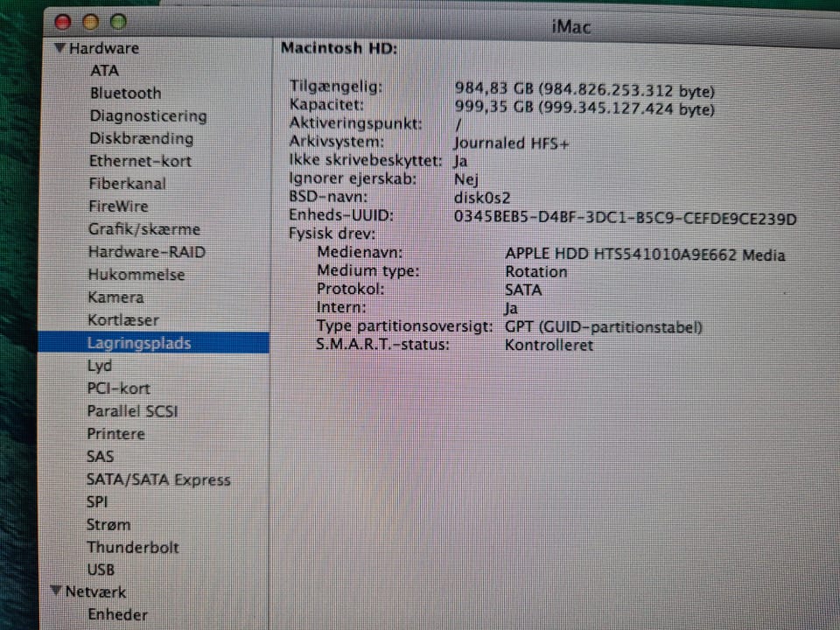Viewport: 840px width, 630px height.
Task: Open Diagnosticering in the hardware list
Action: click(x=148, y=116)
